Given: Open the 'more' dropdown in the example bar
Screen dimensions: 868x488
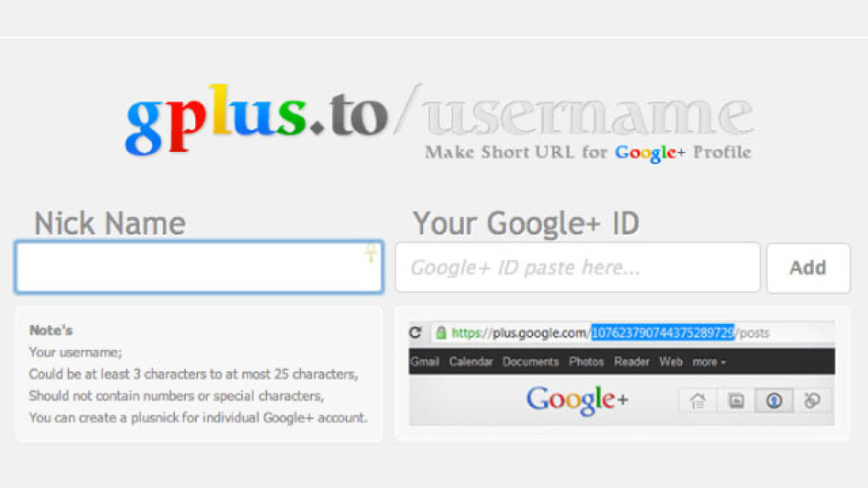Looking at the screenshot, I should click(709, 361).
